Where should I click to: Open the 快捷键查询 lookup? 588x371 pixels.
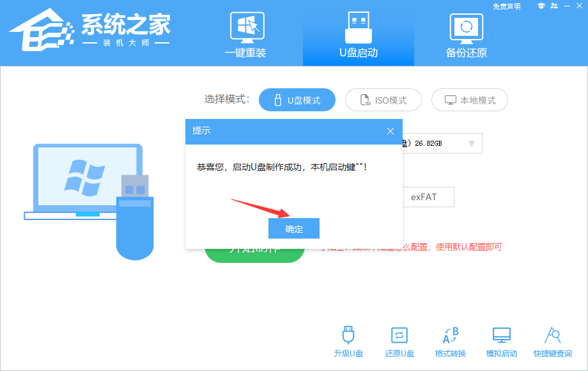[553, 342]
